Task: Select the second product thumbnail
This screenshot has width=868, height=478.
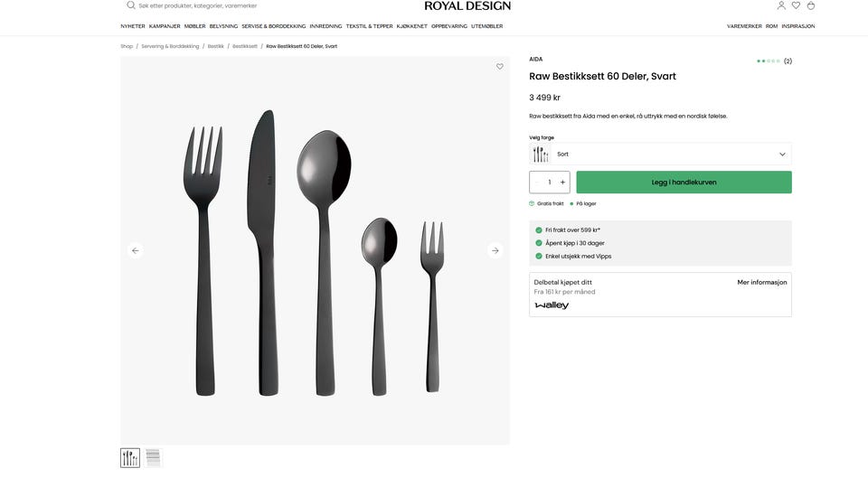Action: pos(153,457)
